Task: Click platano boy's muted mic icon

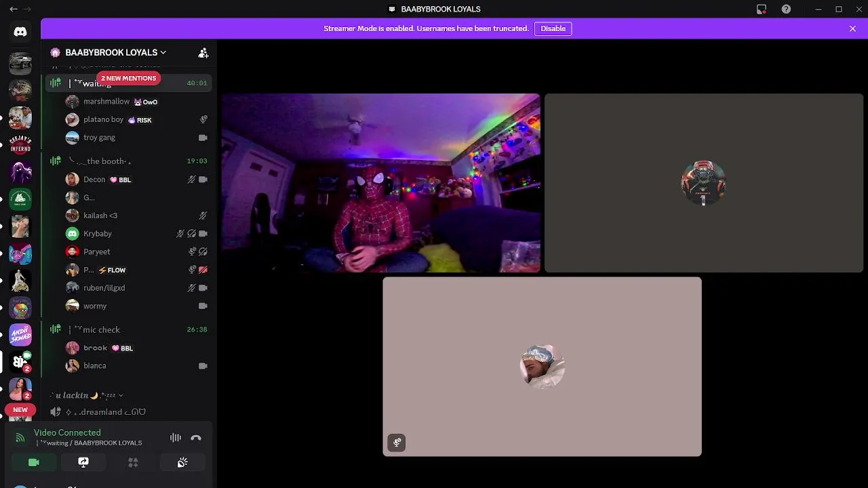Action: pyautogui.click(x=203, y=119)
